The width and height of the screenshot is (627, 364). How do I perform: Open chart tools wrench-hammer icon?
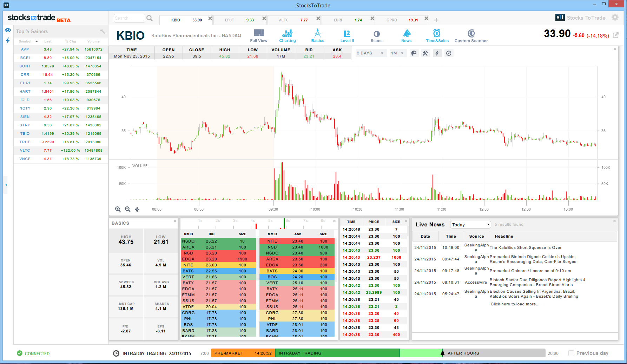click(x=425, y=53)
